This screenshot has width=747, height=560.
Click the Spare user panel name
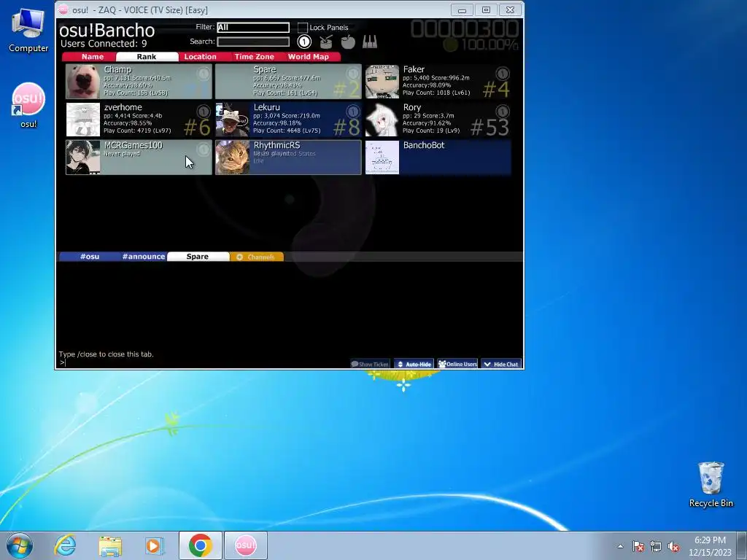(x=265, y=69)
